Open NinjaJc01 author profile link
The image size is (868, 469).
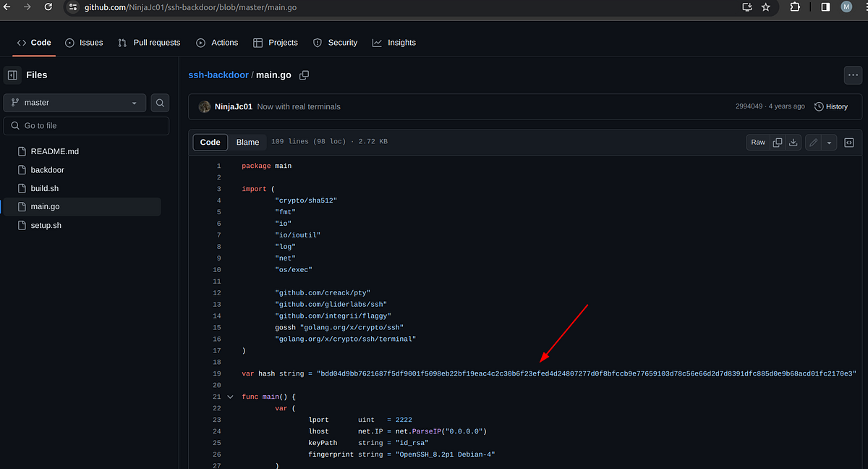point(234,106)
